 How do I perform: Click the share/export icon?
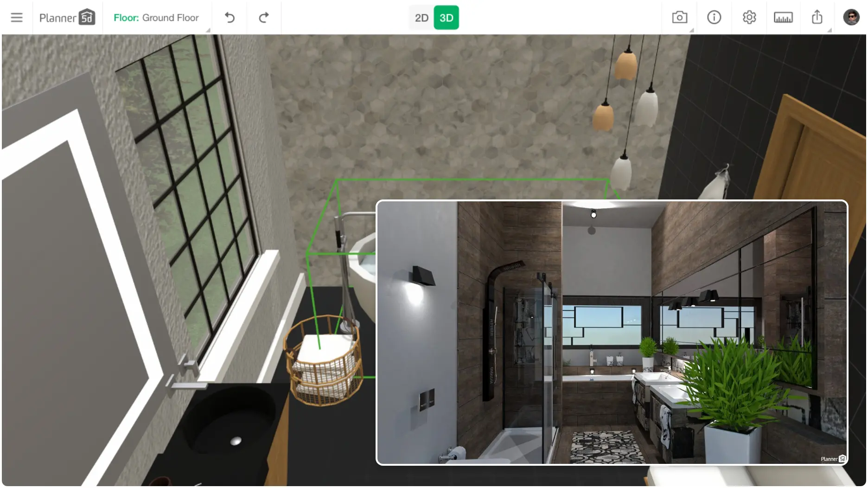[x=817, y=18]
